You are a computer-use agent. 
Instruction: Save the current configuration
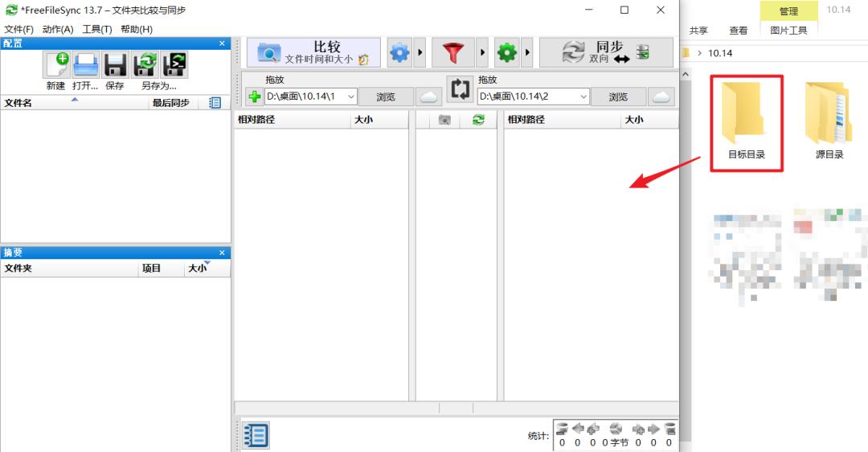click(x=115, y=65)
